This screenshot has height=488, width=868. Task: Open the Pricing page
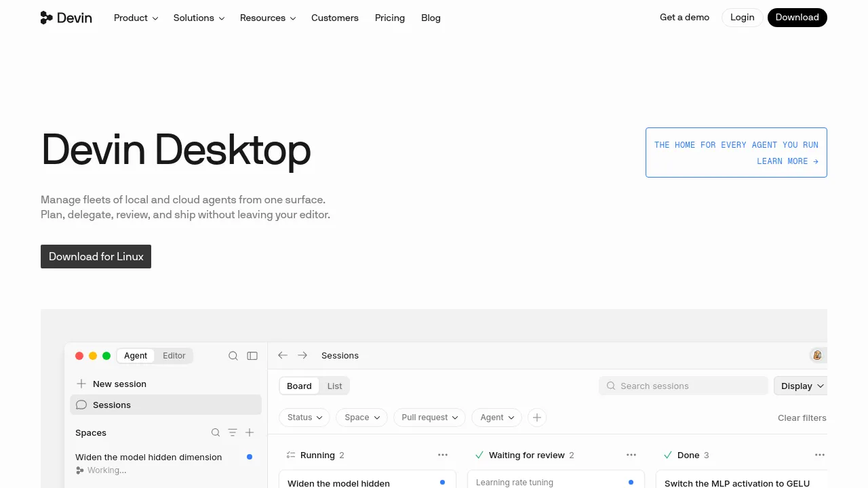click(390, 18)
